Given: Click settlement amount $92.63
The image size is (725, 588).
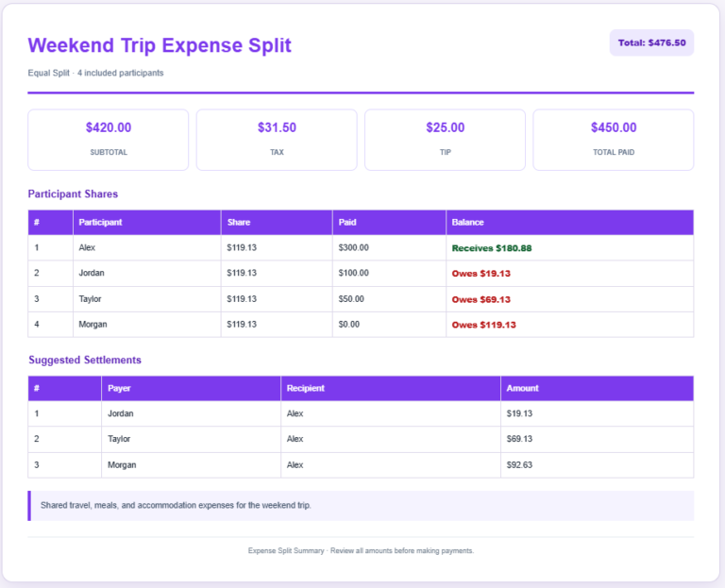Looking at the screenshot, I should tap(520, 465).
